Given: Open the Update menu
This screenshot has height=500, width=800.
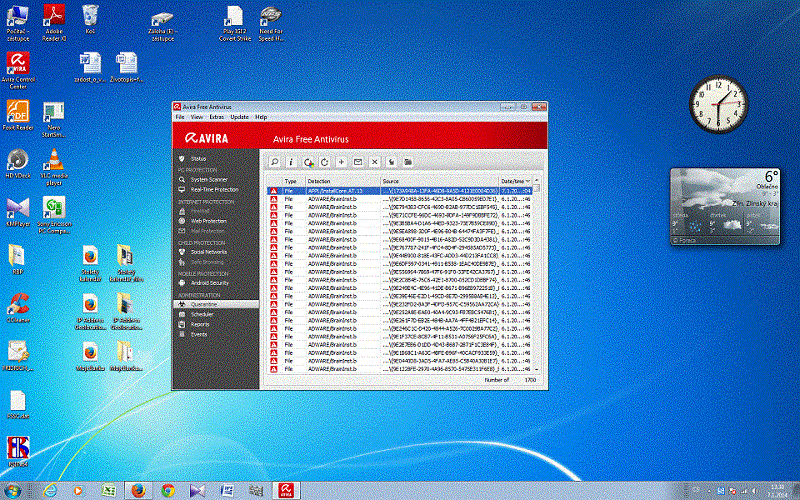Looking at the screenshot, I should [x=239, y=117].
